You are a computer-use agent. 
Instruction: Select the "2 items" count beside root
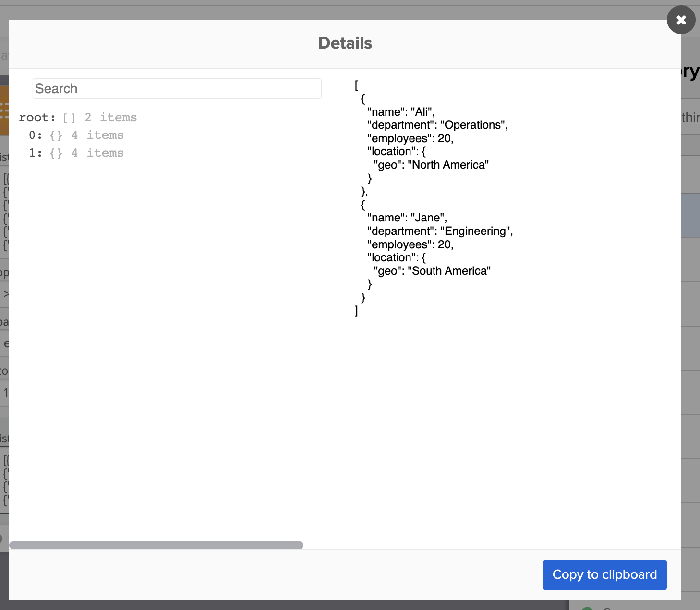(x=111, y=117)
